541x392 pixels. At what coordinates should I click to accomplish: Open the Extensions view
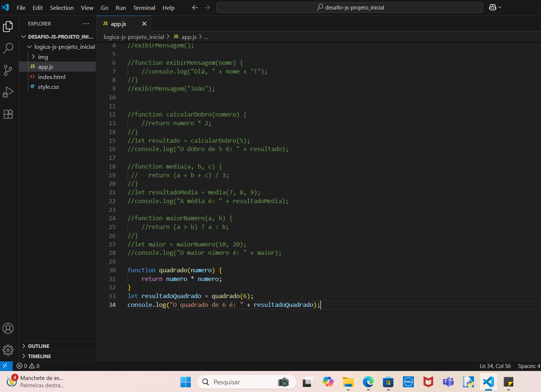[8, 114]
